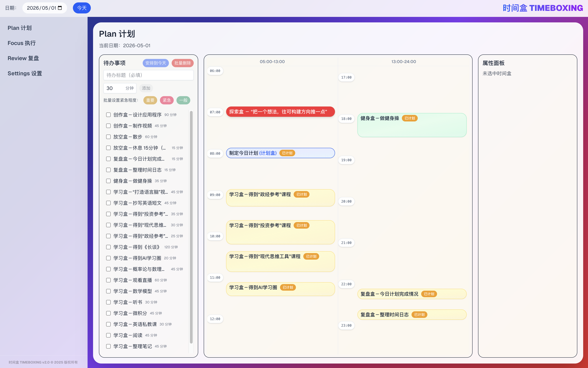Viewport: 588px width, 368px height.
Task: Switch to Focus 执行 page
Action: point(22,43)
